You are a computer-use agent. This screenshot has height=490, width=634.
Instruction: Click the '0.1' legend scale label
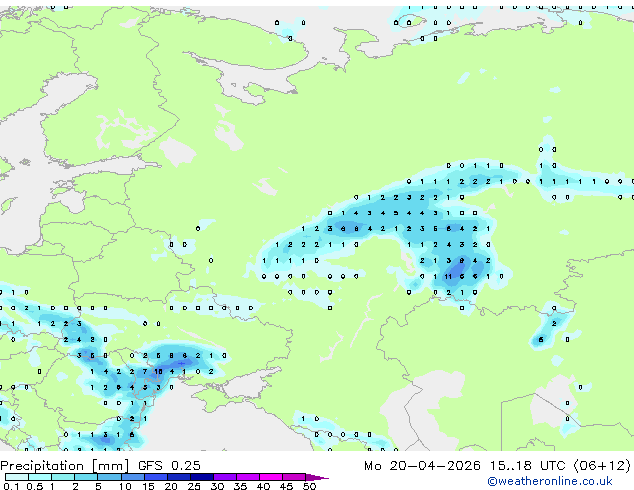pyautogui.click(x=12, y=486)
